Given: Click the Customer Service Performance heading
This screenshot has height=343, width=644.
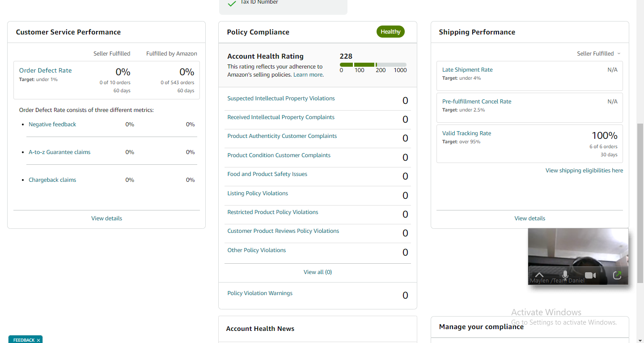Looking at the screenshot, I should pyautogui.click(x=68, y=32).
